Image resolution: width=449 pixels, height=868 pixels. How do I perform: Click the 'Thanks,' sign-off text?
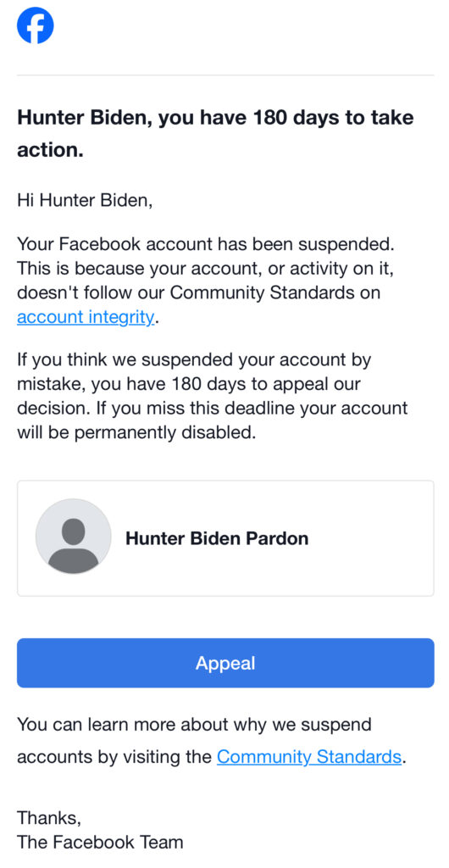pyautogui.click(x=49, y=818)
